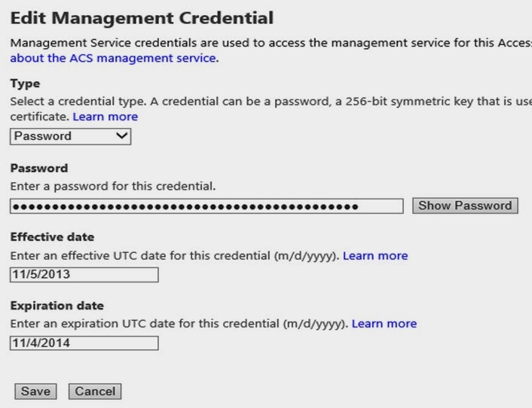Click the Expiration date section label
Screen dimensions: 532x408
57,306
